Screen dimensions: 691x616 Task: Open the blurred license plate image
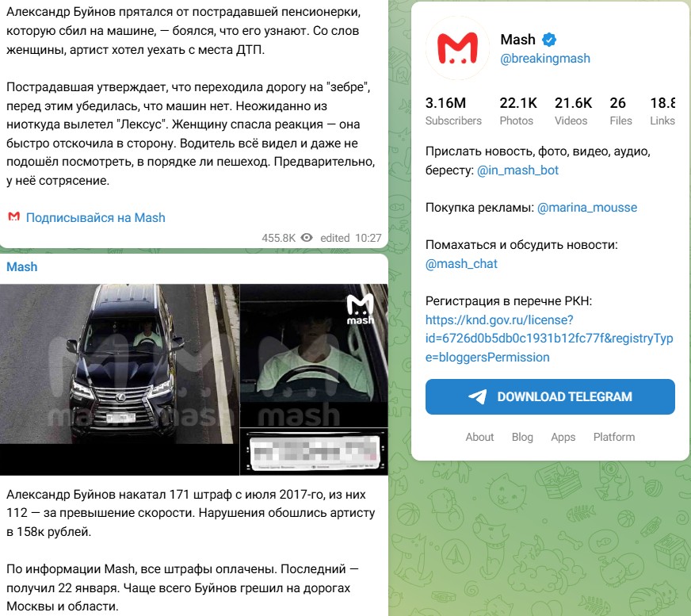(315, 452)
